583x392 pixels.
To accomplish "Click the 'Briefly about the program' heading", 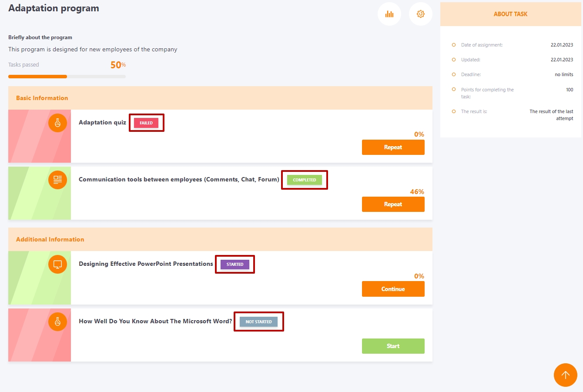I will point(40,37).
